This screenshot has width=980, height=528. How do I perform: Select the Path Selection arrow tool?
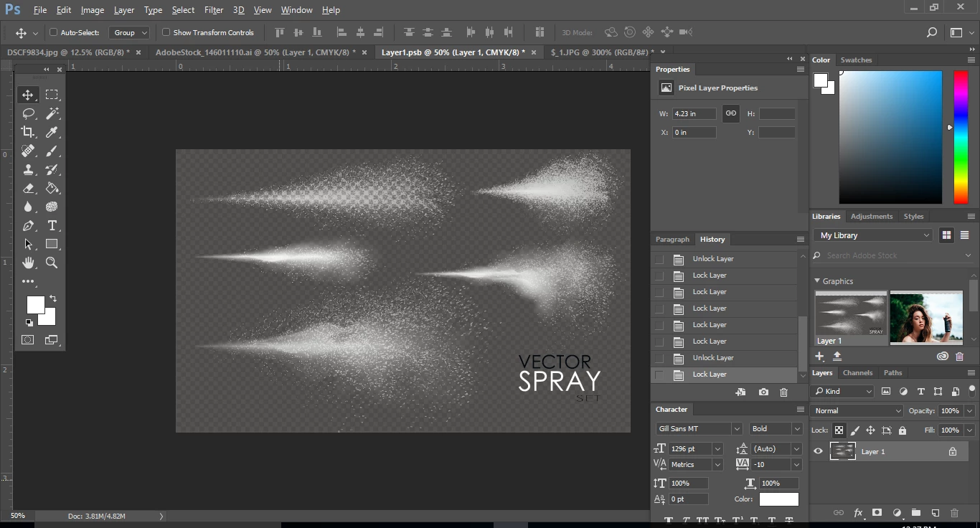(28, 244)
